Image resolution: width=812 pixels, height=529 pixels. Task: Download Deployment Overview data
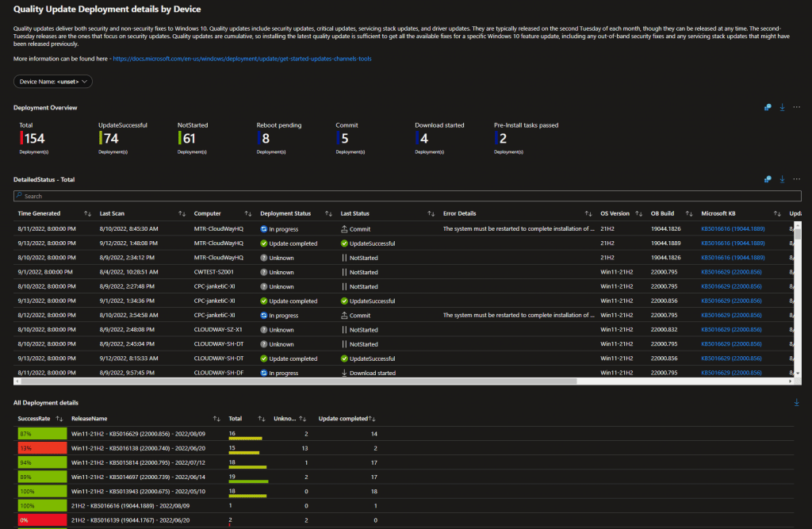pos(782,107)
